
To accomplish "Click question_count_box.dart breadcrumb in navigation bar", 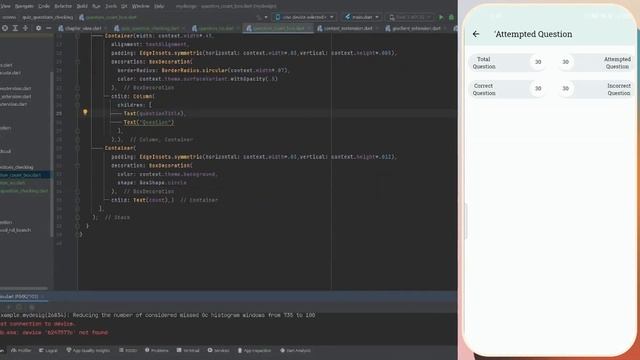I will click(x=107, y=17).
